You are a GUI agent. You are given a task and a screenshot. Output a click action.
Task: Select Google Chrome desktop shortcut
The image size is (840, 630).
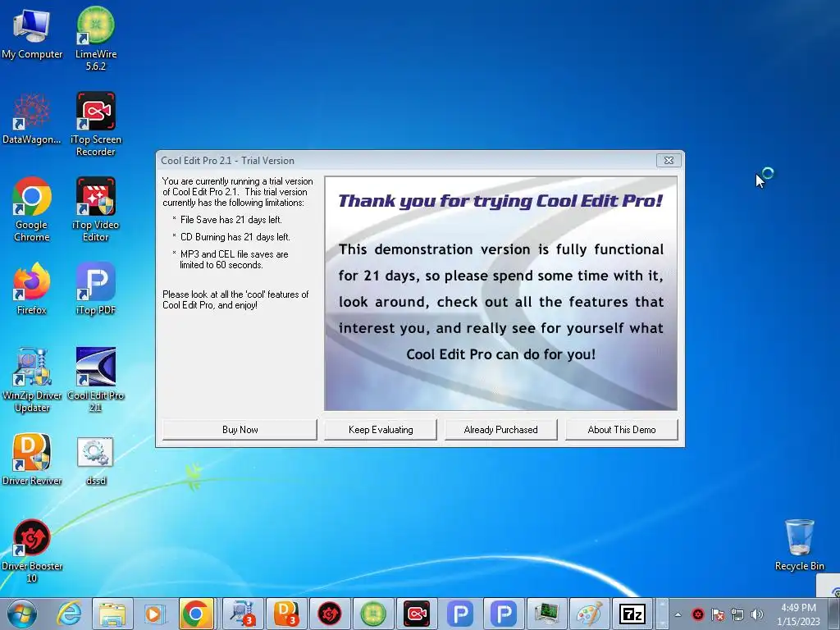(32, 209)
